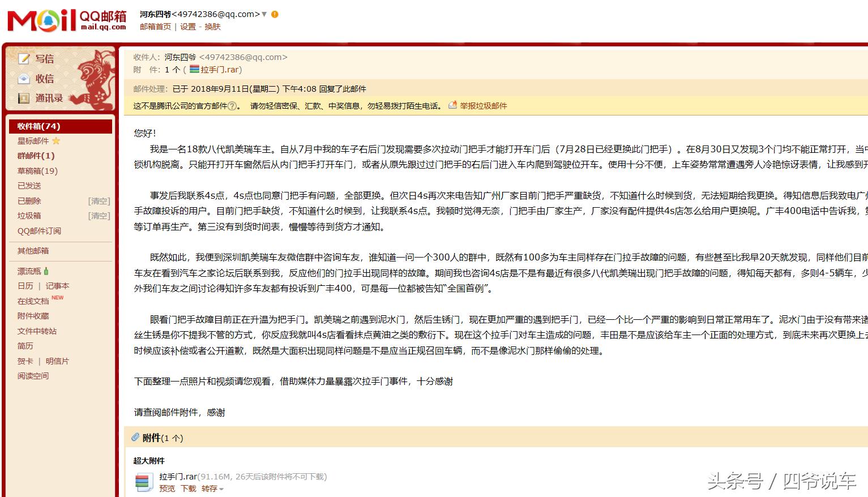
Task: Click the paperclip icon beside 附件(1 个)
Action: click(135, 437)
